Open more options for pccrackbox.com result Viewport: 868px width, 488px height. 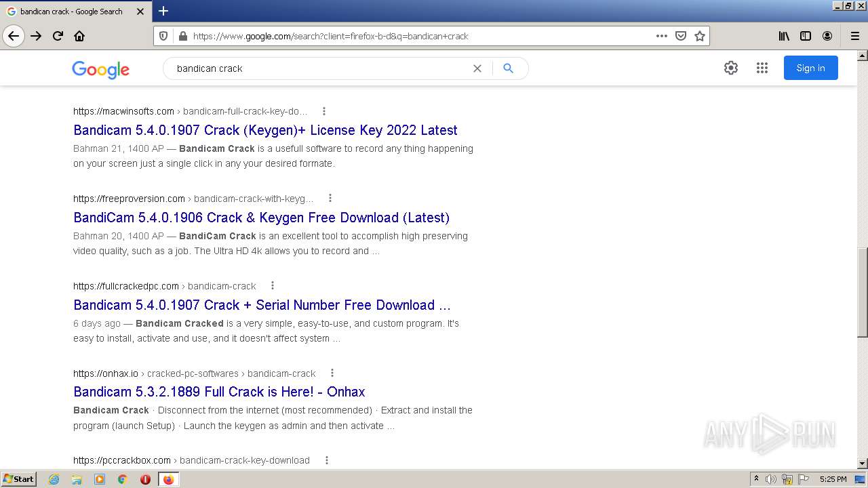pos(326,460)
